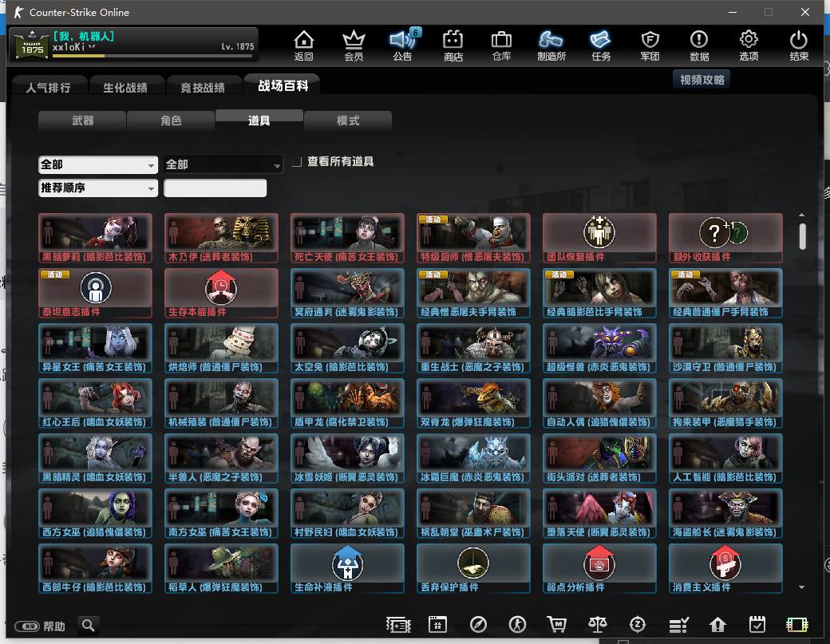
Task: Select the 战场百科 tab
Action: click(x=283, y=85)
